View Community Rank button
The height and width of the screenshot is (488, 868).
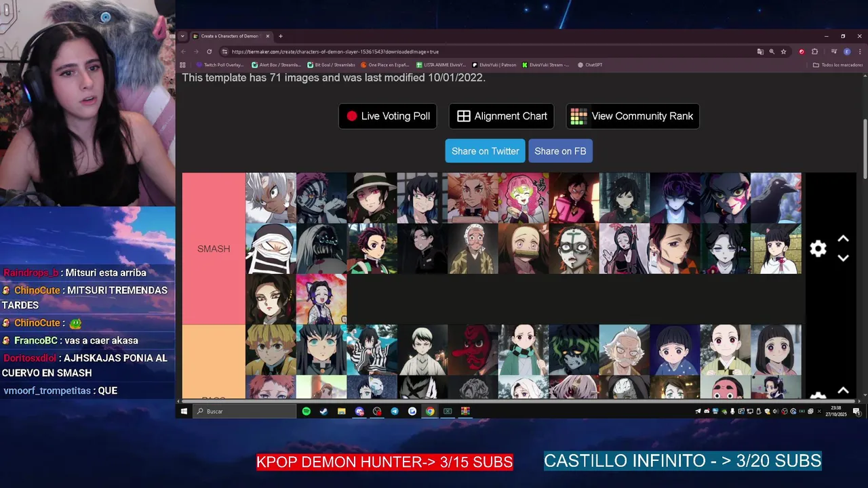pyautogui.click(x=633, y=116)
